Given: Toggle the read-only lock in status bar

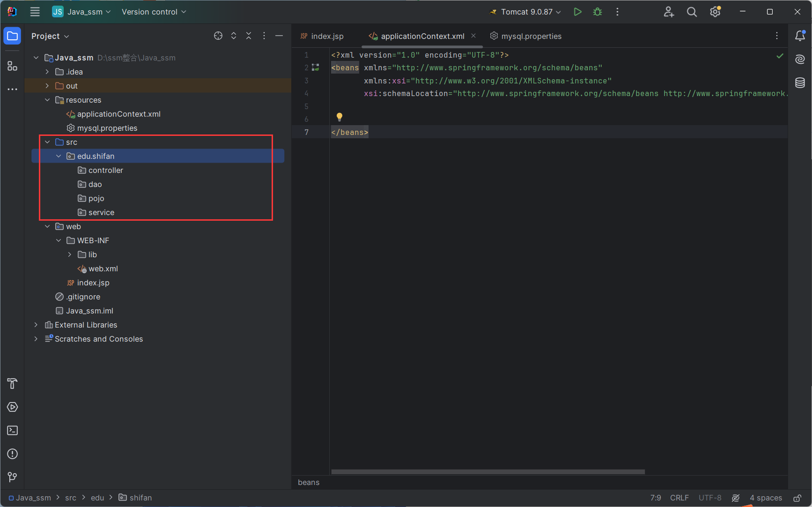Looking at the screenshot, I should coord(797,498).
